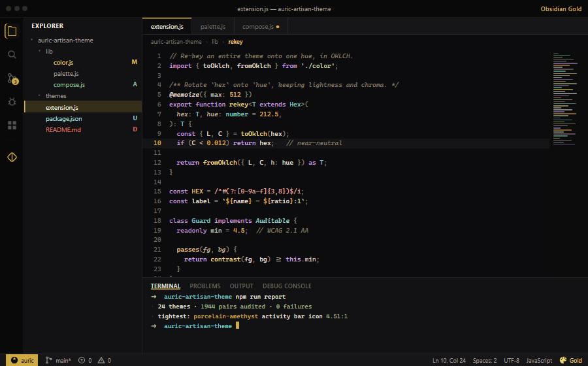
Task: Click line number 18 in the gutter
Action: coord(157,220)
